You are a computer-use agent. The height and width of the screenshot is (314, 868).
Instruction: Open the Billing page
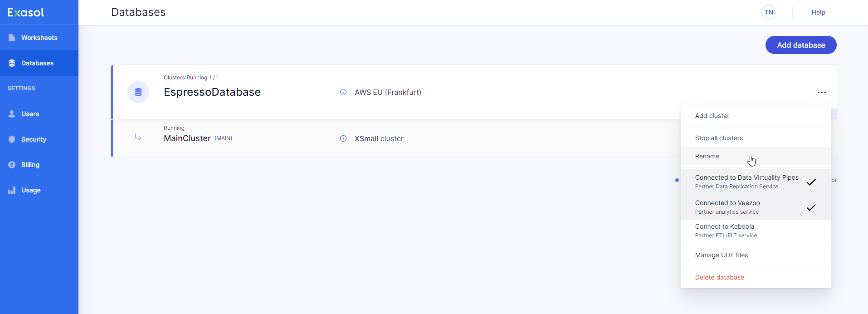tap(30, 165)
